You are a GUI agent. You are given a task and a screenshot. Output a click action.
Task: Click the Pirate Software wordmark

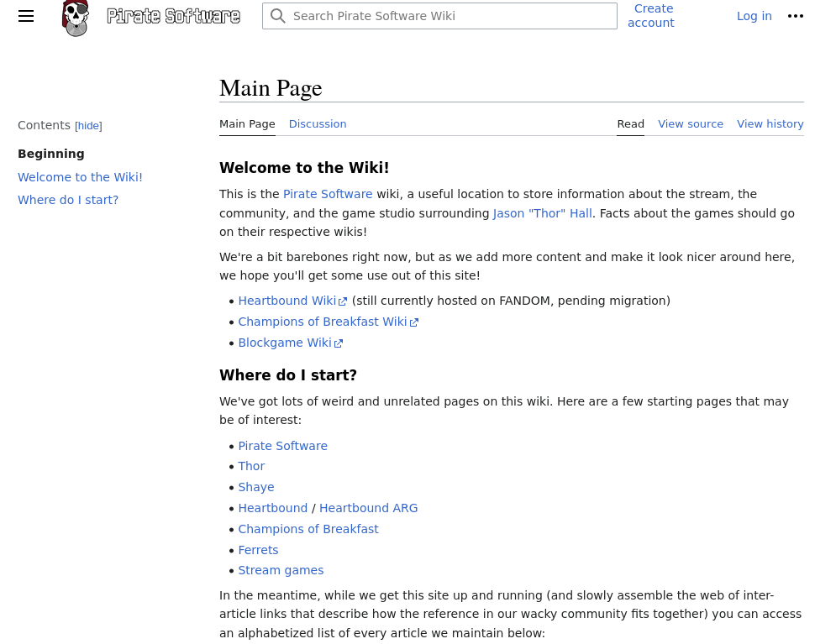(x=173, y=16)
